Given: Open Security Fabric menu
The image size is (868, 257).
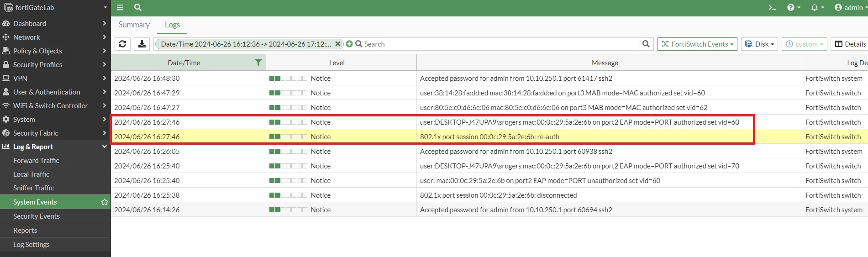Looking at the screenshot, I should (x=55, y=133).
